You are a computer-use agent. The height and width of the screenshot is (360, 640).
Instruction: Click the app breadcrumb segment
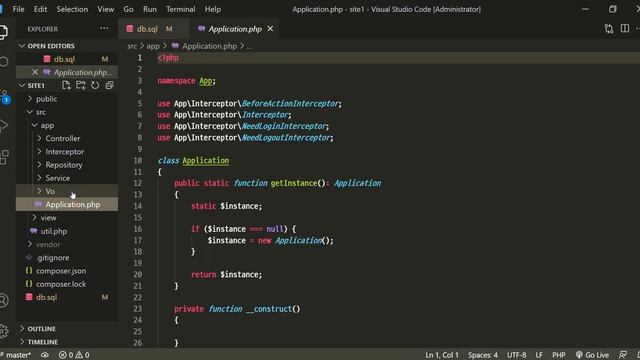[x=153, y=46]
